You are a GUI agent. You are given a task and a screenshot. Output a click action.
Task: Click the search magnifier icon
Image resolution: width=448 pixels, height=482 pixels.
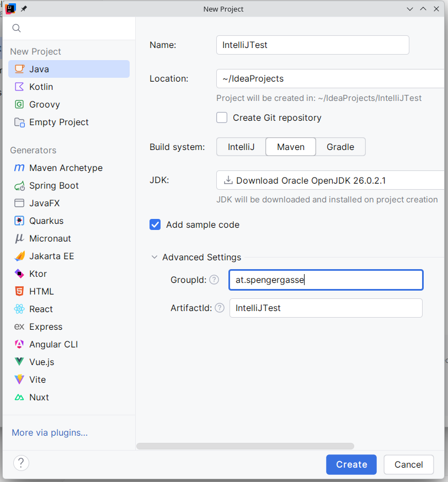coord(17,28)
